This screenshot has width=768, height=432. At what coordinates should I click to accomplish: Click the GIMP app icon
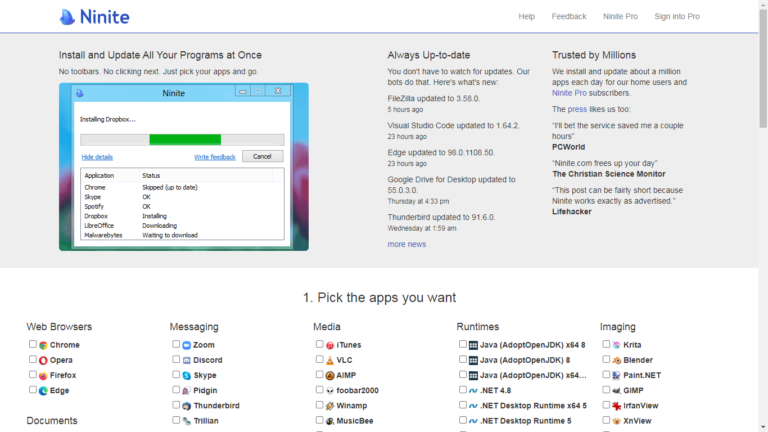617,391
